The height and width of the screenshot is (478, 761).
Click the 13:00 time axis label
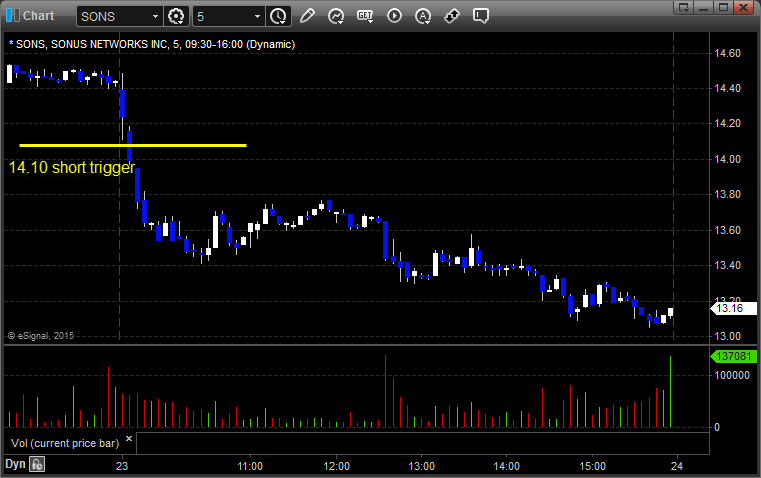pos(421,466)
